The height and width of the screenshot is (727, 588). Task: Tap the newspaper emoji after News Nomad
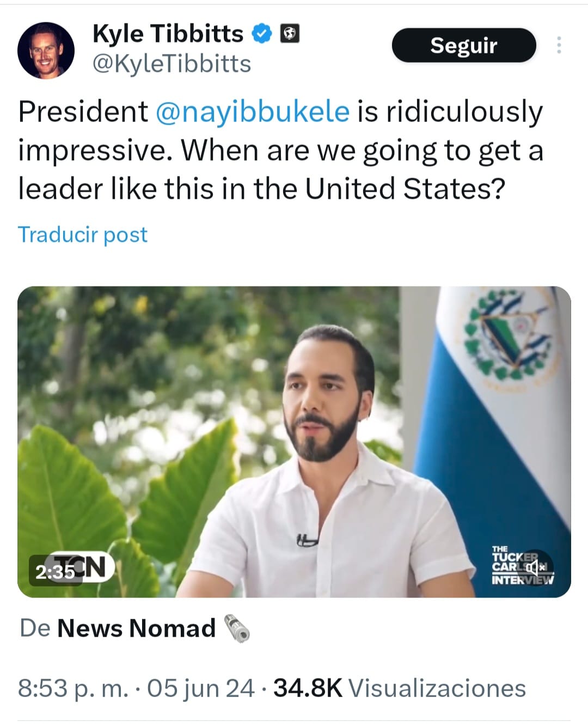[x=237, y=628]
